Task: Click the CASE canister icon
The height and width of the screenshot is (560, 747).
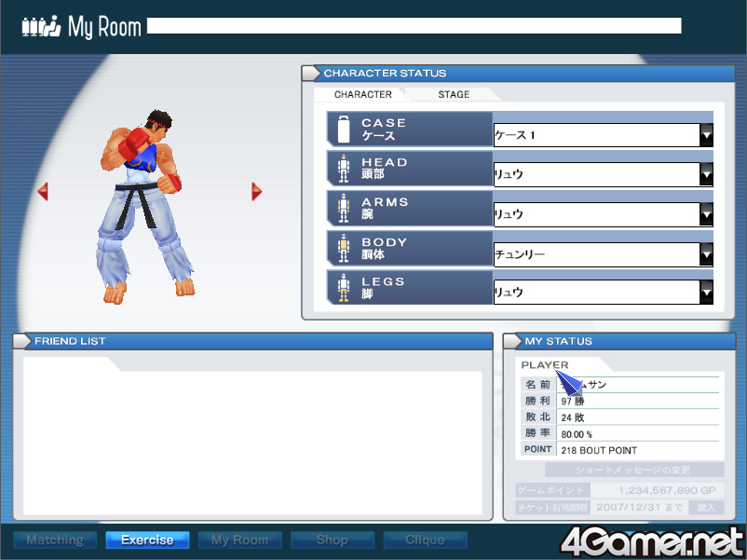Action: click(344, 130)
